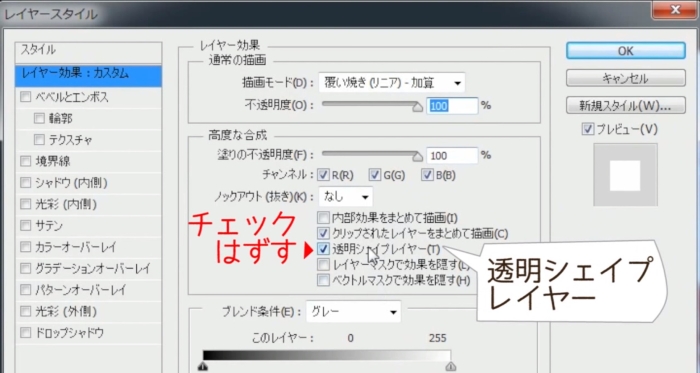Click the 不透明度 slider handle
Screen dimensions: 700x373
pyautogui.click(x=417, y=107)
